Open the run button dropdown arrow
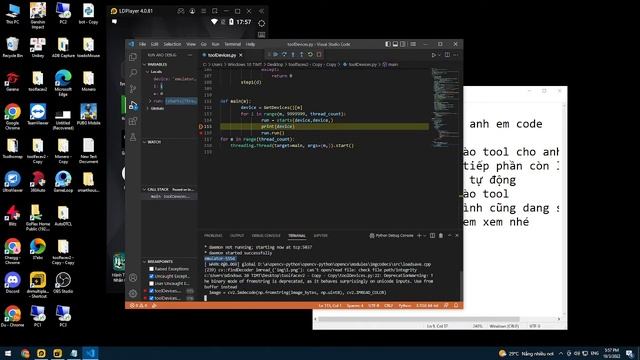Viewport: 640px width, 360px height. tap(439, 55)
